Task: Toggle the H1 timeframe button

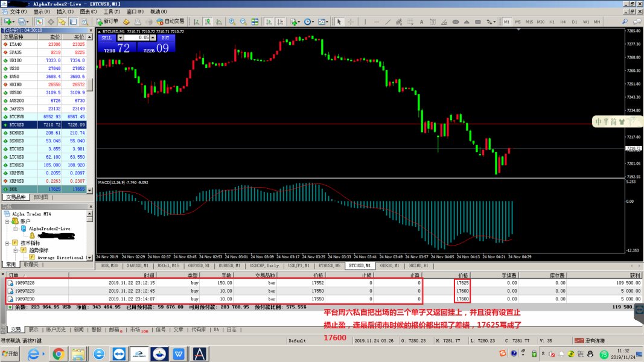Action: tap(550, 22)
